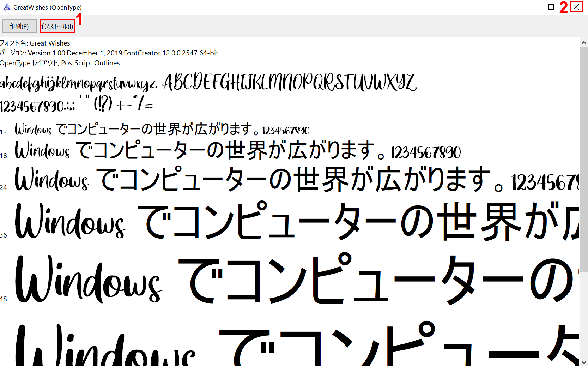Maximize the font viewer window
The height and width of the screenshot is (366, 588).
(x=551, y=7)
